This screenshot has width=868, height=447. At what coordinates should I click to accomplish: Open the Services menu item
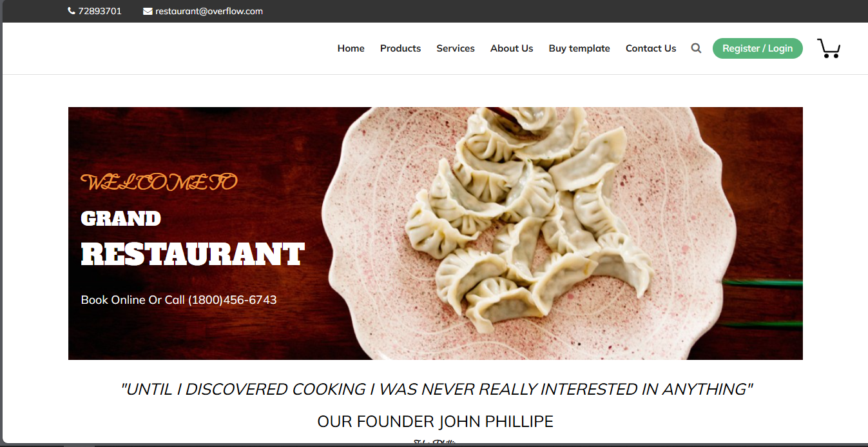(456, 48)
